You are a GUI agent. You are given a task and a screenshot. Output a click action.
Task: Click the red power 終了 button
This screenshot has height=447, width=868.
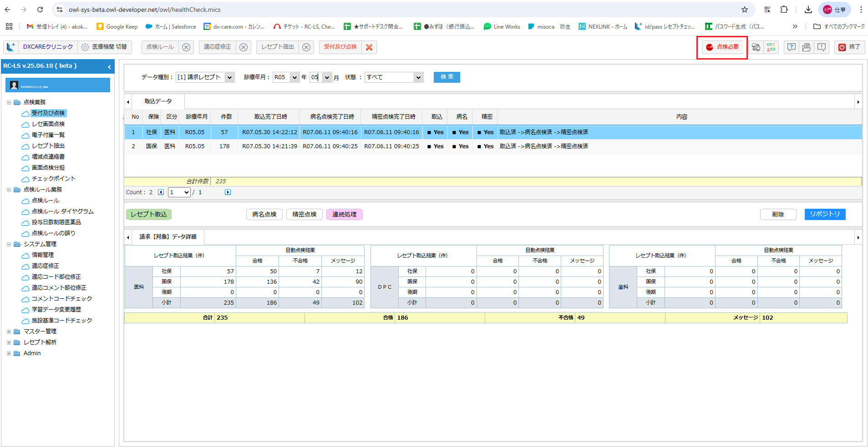point(849,47)
